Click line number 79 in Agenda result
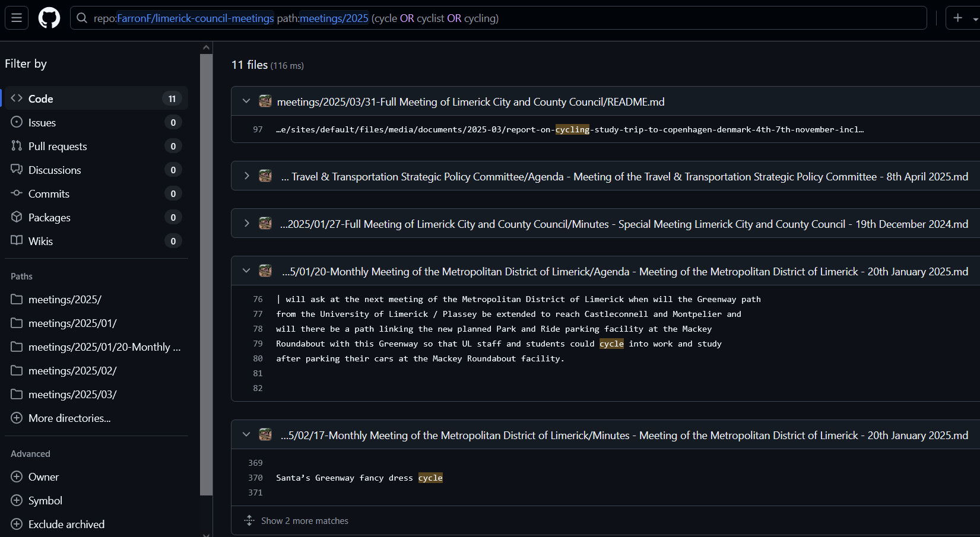980x537 pixels. point(258,344)
